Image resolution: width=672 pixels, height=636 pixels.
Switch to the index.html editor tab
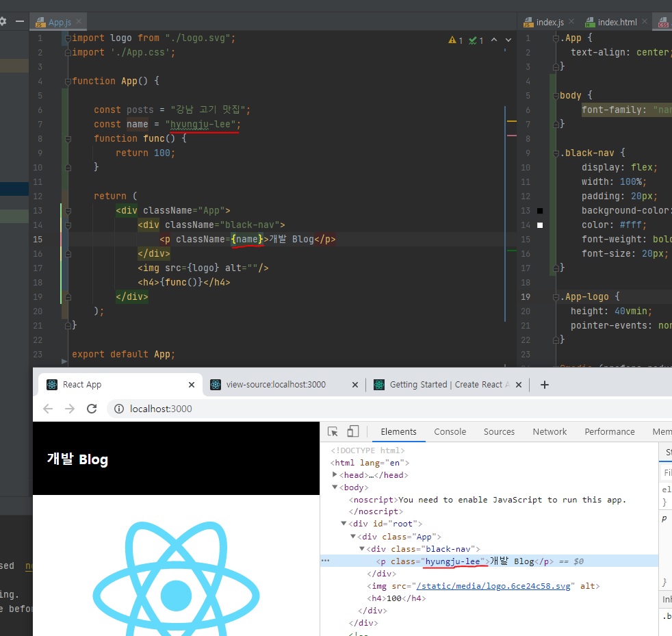[x=617, y=23]
